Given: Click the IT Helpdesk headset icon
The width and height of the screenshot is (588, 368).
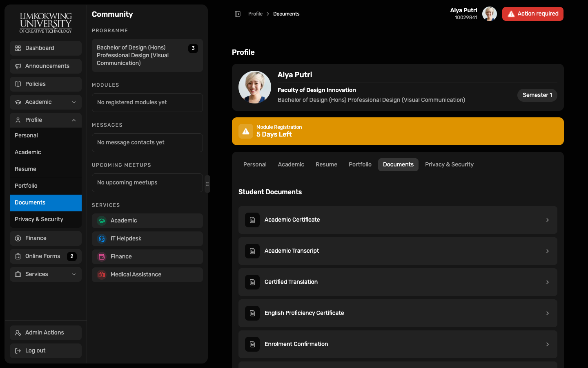Looking at the screenshot, I should pyautogui.click(x=102, y=239).
